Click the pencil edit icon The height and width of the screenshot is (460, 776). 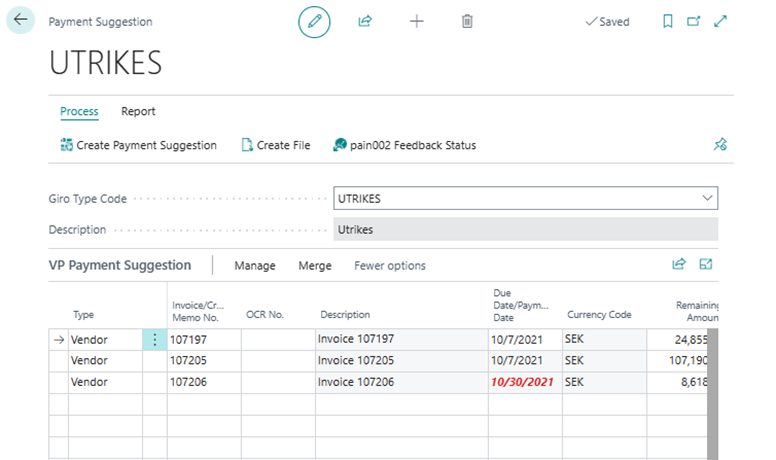(314, 22)
